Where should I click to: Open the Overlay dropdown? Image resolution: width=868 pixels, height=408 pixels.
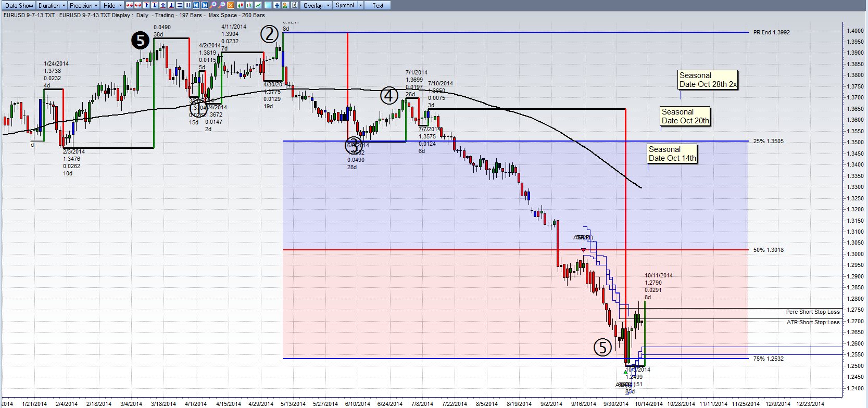(x=317, y=5)
